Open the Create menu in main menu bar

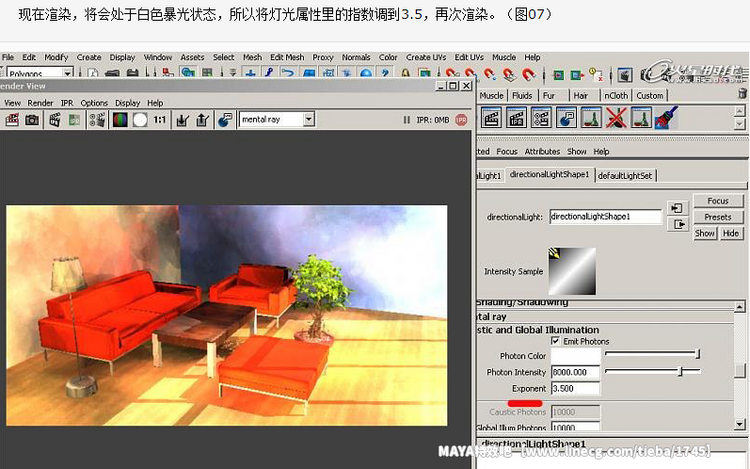(89, 57)
